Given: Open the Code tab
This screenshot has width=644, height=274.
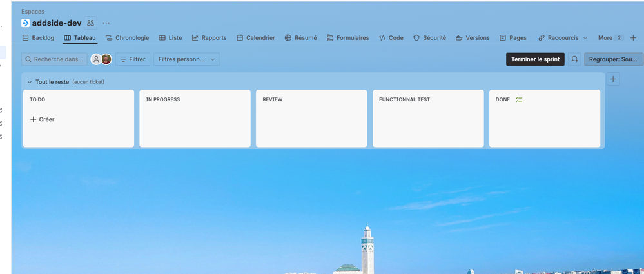Looking at the screenshot, I should pyautogui.click(x=391, y=38).
